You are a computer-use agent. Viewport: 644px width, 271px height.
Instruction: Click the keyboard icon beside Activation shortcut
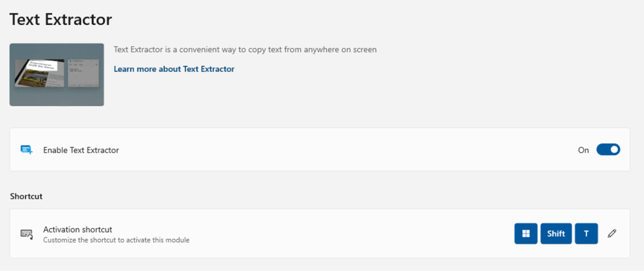tap(26, 234)
